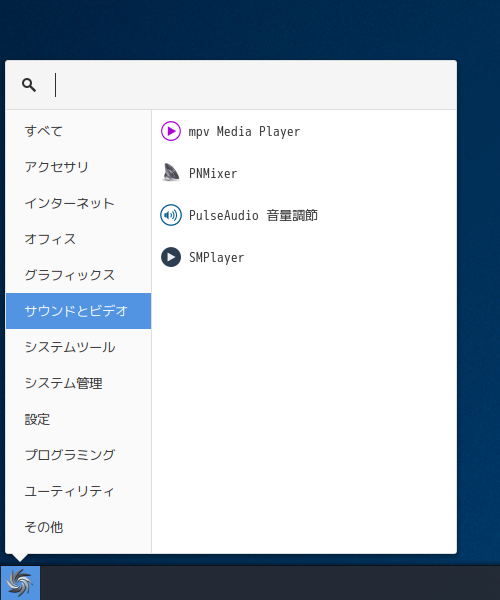
Task: Click the application menu launcher on taskbar
Action: point(20,583)
